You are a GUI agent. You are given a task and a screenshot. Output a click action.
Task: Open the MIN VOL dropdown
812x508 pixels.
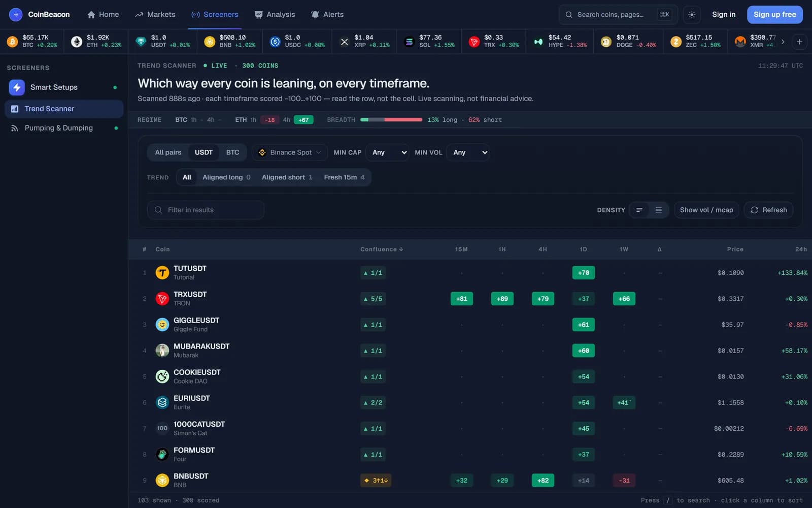point(468,152)
